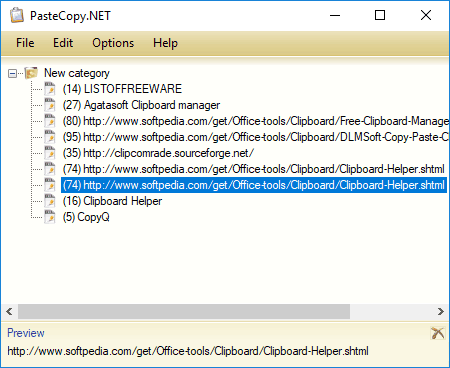Select the (5) CopyQ entry

[86, 217]
